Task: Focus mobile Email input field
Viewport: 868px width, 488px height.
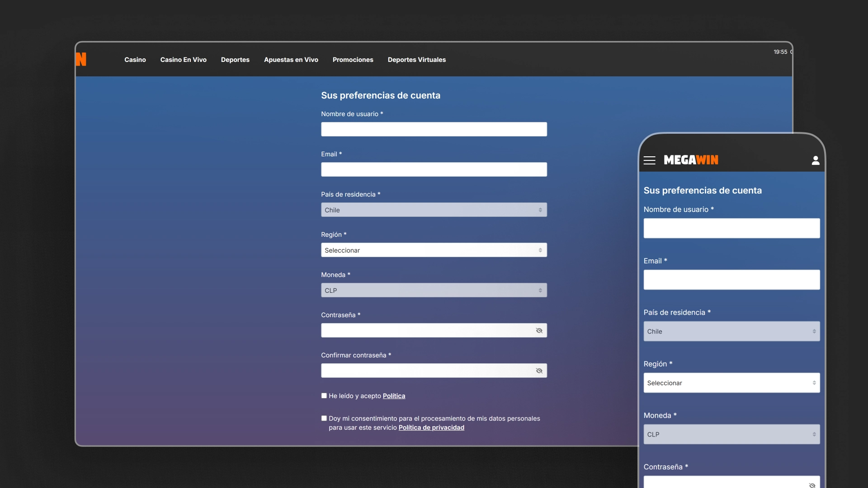Action: 731,280
